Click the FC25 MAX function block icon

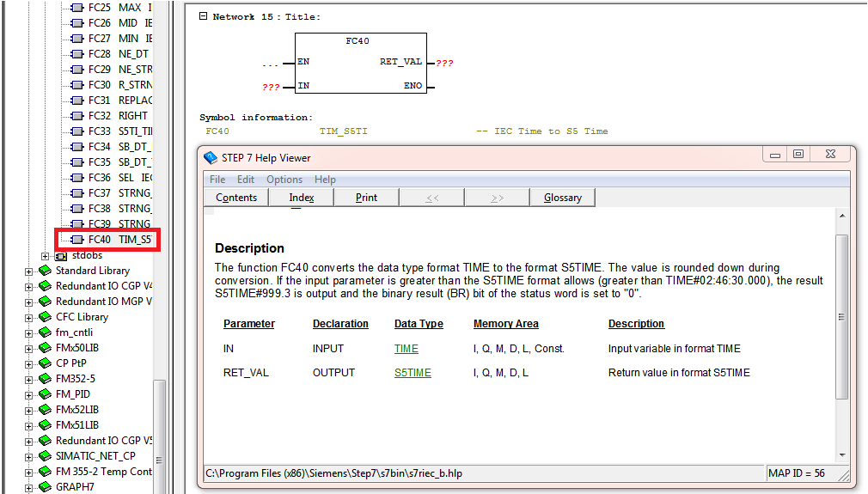[77, 8]
